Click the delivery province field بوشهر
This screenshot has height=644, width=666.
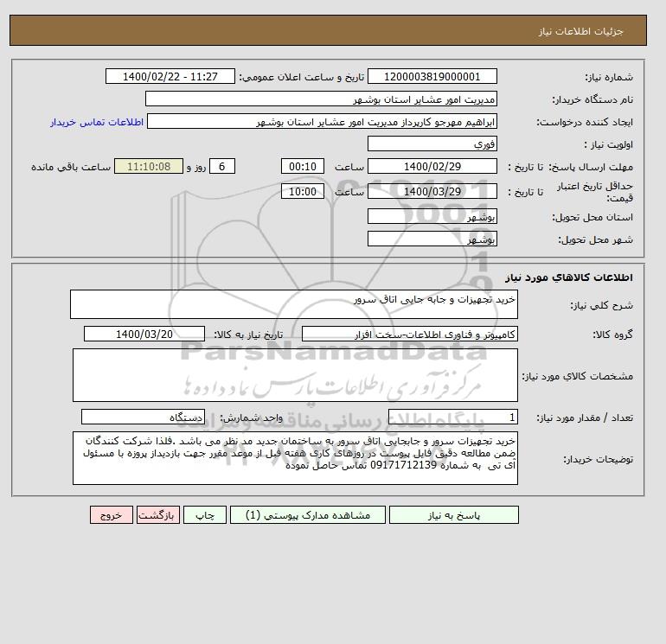[432, 216]
